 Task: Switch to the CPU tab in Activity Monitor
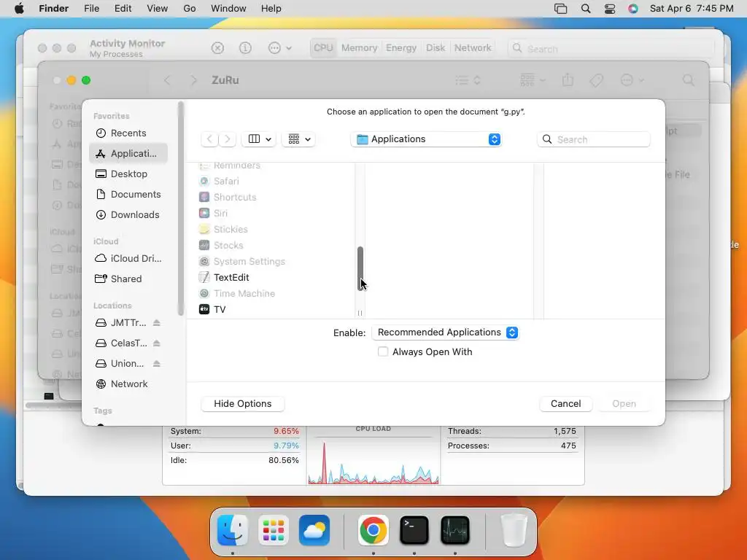click(323, 47)
